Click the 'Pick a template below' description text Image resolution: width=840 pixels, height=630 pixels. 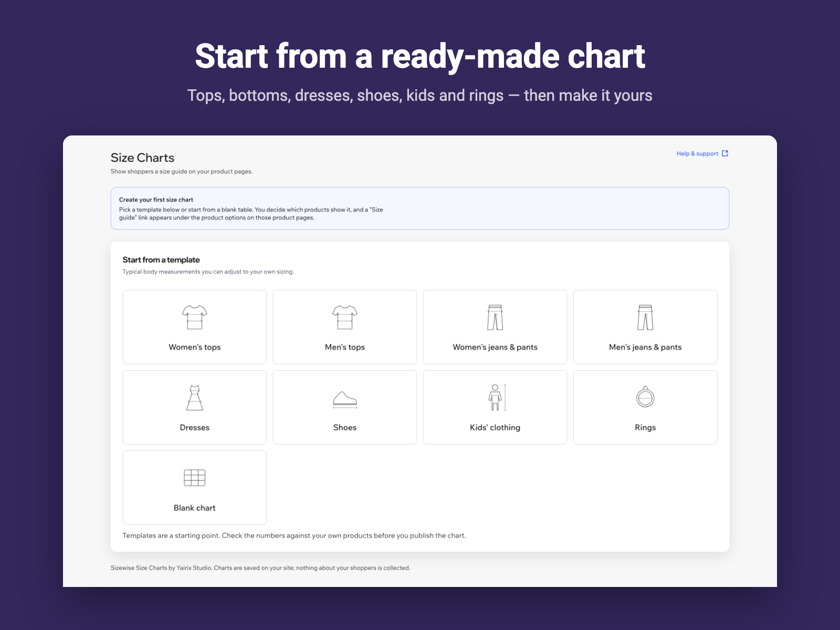click(251, 214)
